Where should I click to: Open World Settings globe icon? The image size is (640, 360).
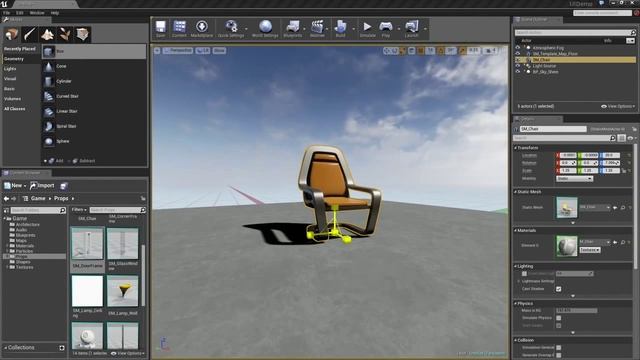point(265,29)
